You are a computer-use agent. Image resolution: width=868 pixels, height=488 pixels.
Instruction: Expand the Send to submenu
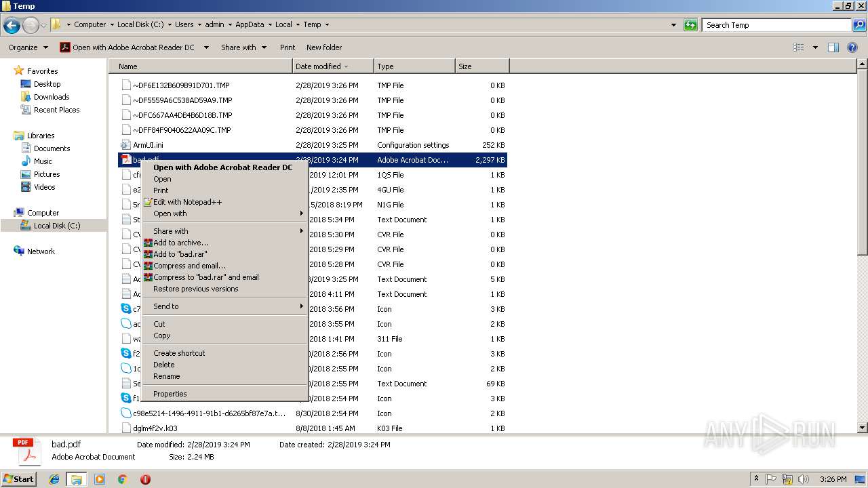pyautogui.click(x=224, y=306)
